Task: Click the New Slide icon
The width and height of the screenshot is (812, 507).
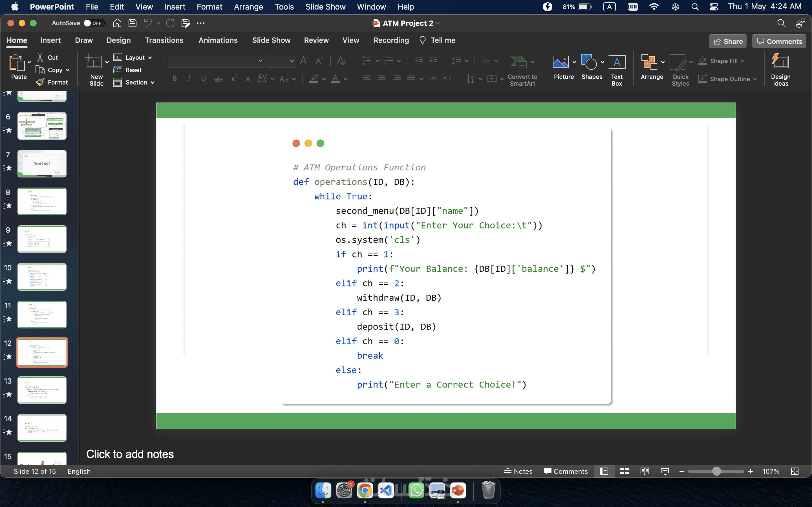Action: (x=93, y=62)
